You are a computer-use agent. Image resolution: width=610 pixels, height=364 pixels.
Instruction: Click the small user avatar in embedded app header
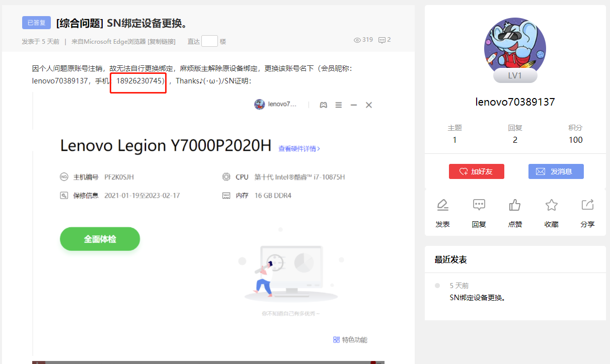click(260, 105)
